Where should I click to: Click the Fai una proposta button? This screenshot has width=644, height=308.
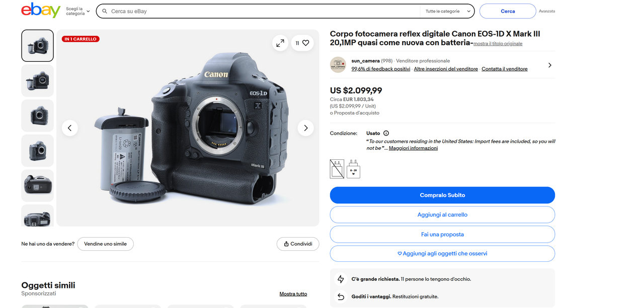pos(442,234)
